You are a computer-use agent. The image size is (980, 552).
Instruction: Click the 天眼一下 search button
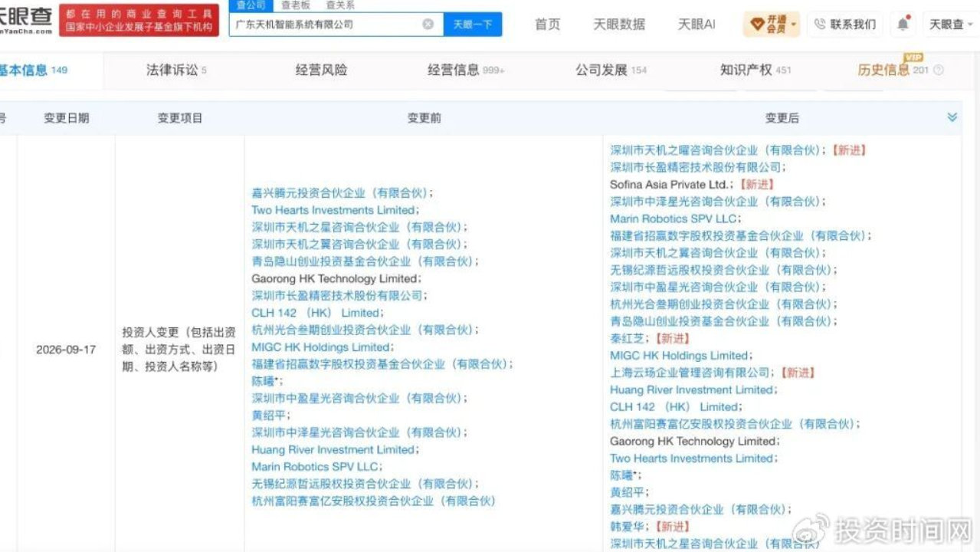pyautogui.click(x=473, y=25)
